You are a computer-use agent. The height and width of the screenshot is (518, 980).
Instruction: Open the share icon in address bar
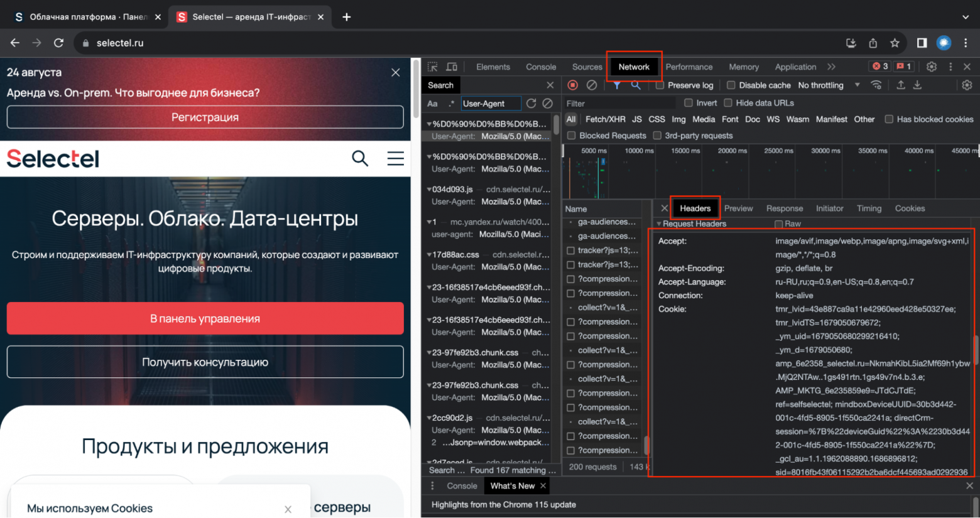click(x=873, y=43)
